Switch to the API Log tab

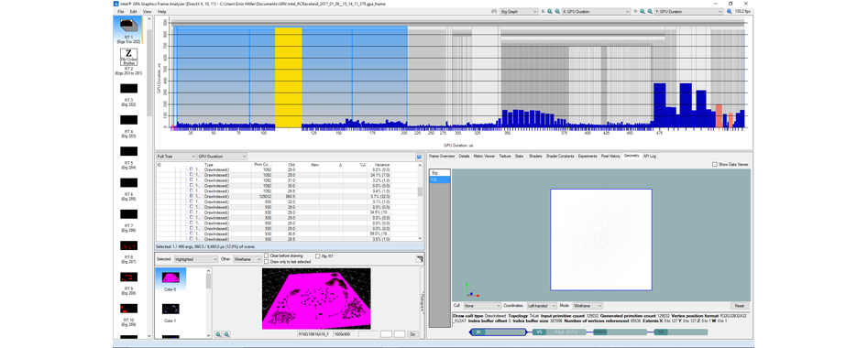tap(649, 156)
